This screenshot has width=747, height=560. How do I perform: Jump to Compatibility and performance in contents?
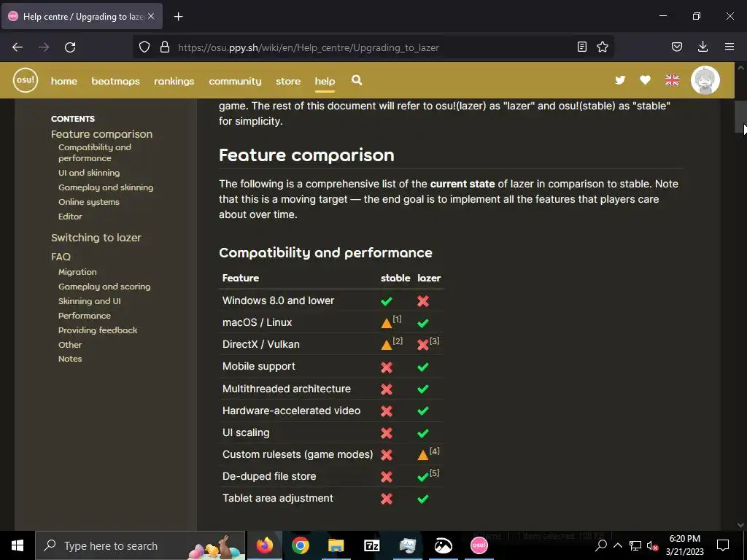tap(95, 153)
